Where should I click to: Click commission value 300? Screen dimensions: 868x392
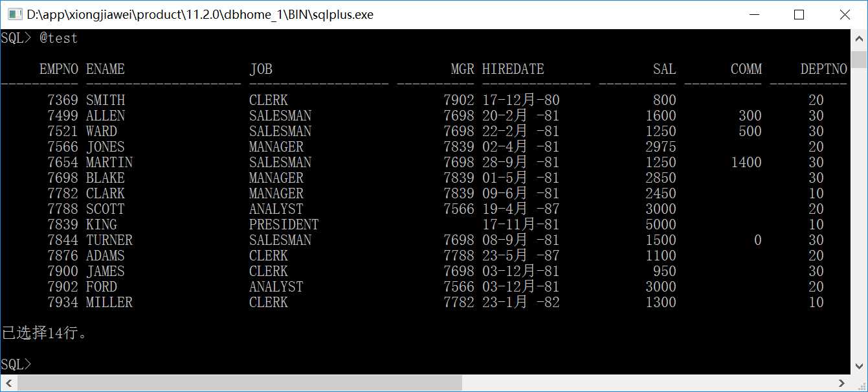[x=750, y=116]
